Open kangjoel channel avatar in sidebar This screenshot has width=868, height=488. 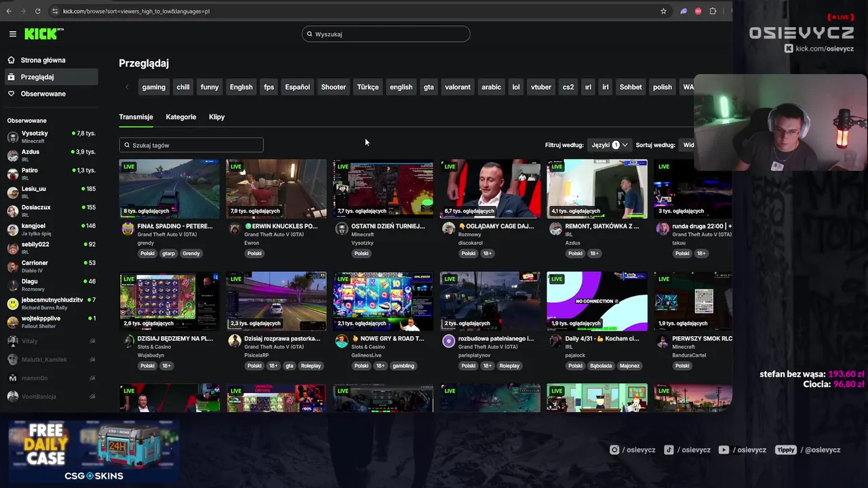click(12, 229)
